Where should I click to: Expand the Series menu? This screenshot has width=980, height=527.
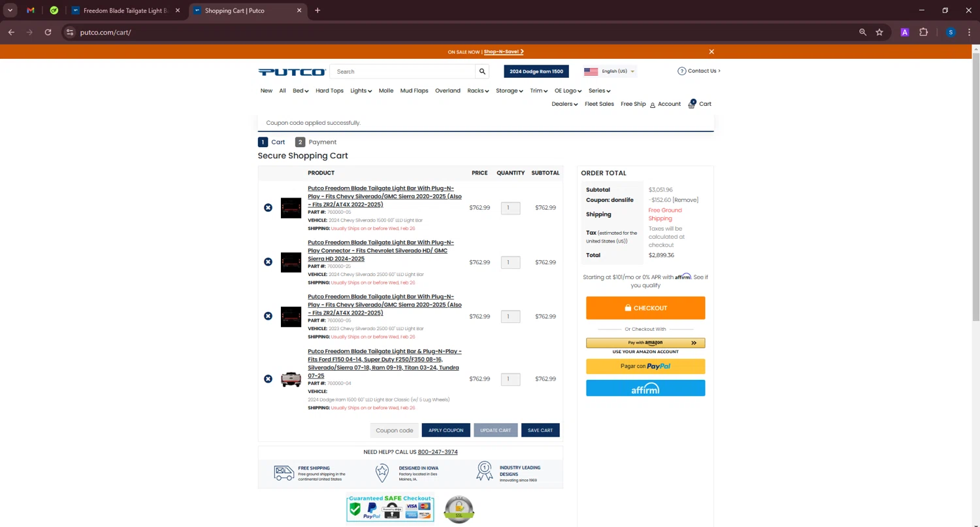(599, 91)
